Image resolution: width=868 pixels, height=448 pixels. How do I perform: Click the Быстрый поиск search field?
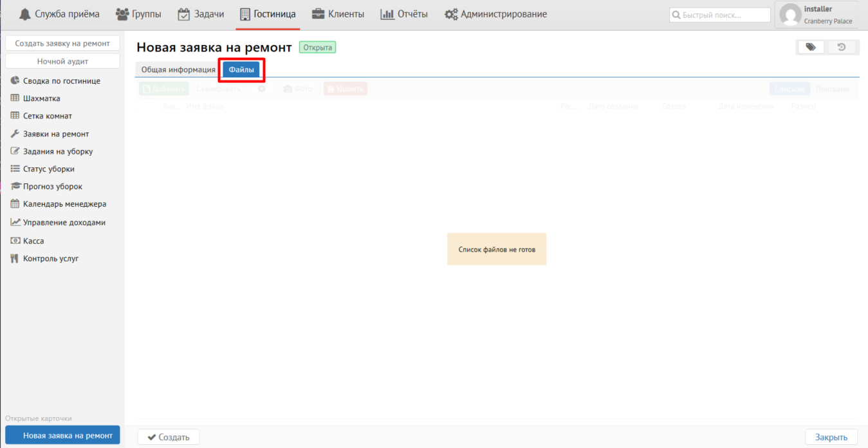(720, 15)
